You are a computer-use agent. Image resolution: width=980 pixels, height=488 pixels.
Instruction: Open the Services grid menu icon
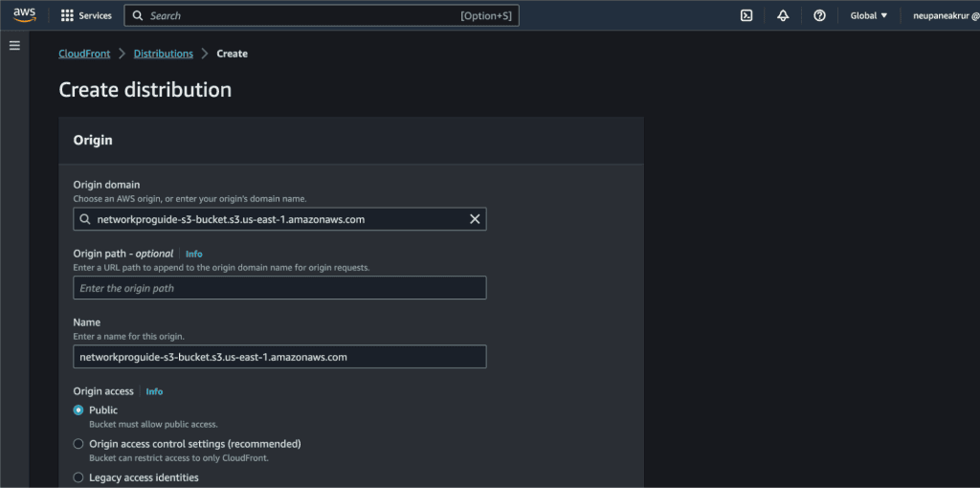(x=67, y=15)
